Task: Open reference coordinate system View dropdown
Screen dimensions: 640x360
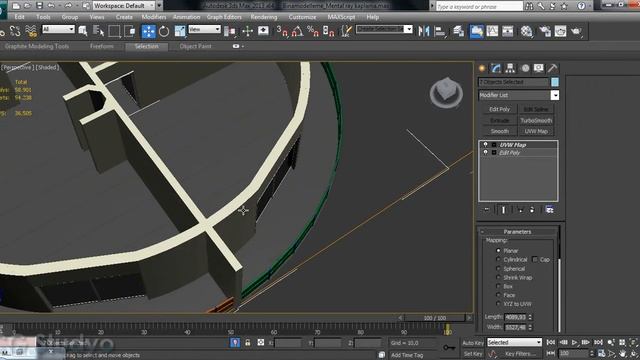Action: click(x=204, y=29)
